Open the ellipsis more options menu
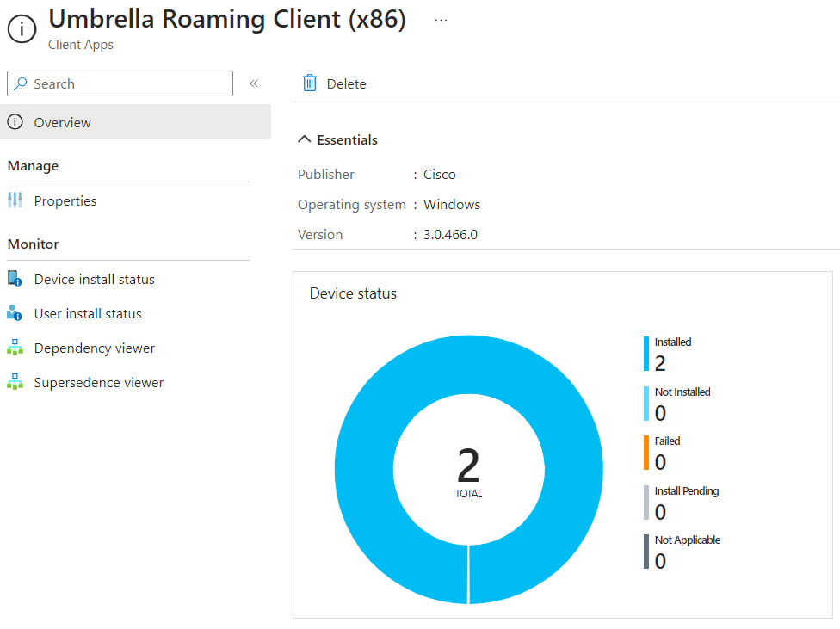The width and height of the screenshot is (840, 629). (441, 21)
